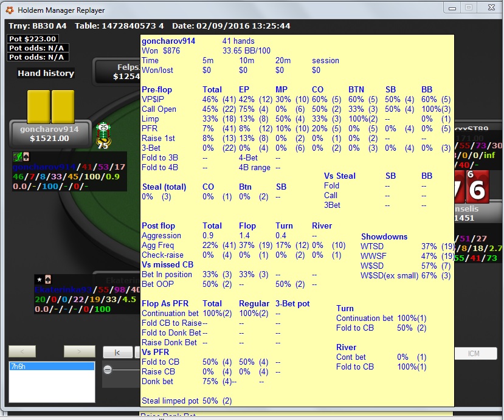Click the 'Bet In position' row label
The width and height of the screenshot is (504, 420).
pos(167,275)
